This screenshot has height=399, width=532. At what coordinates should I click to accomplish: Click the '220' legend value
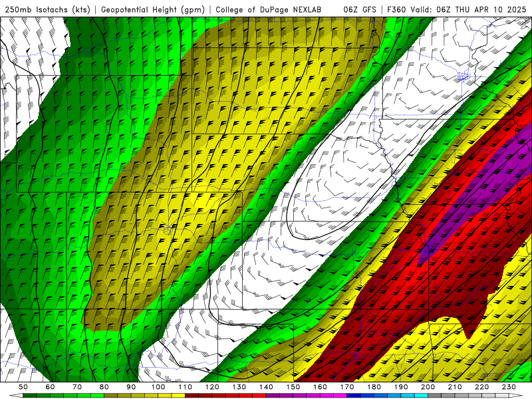pos(481,387)
